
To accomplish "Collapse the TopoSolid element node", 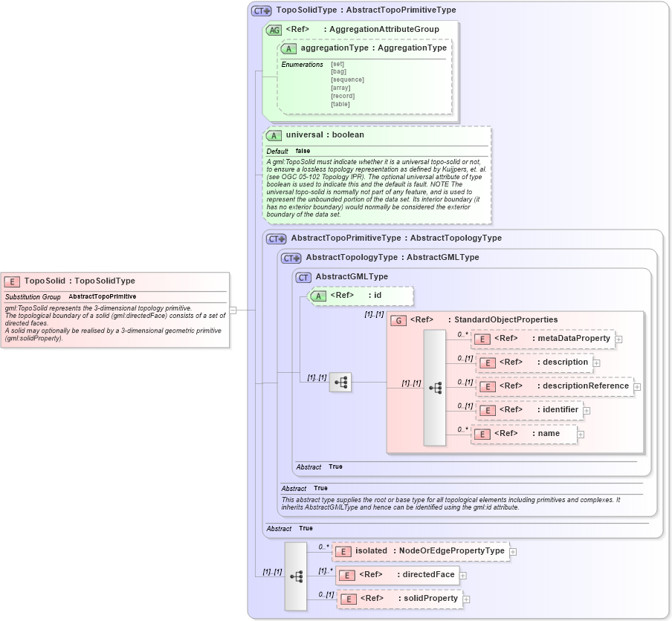I will [233, 310].
